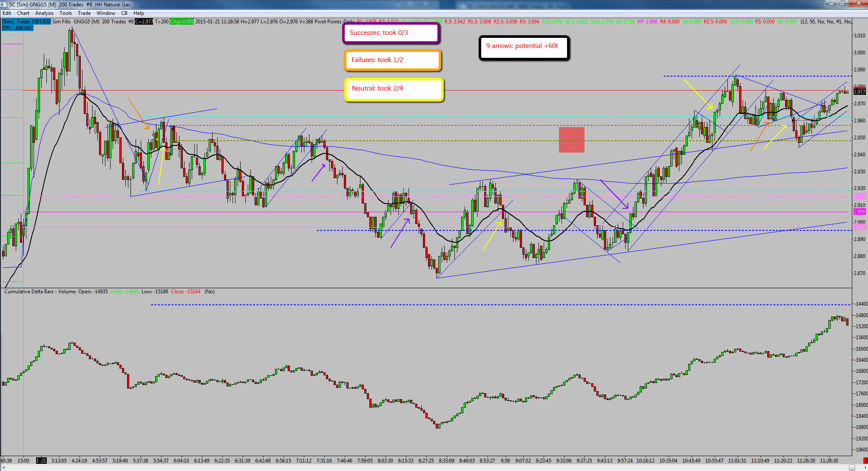Click the "S2.5: 2.754" pivot value

click(x=602, y=22)
